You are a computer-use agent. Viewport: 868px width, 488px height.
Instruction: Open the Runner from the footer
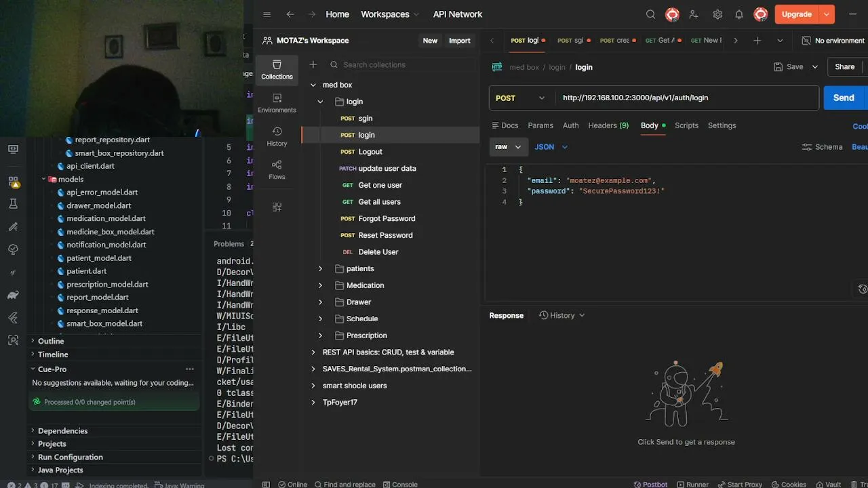(x=692, y=485)
